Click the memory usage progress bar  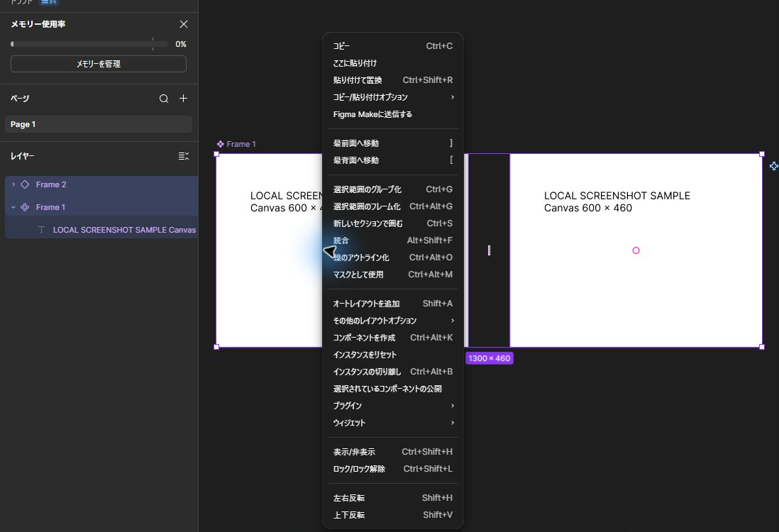click(x=89, y=44)
